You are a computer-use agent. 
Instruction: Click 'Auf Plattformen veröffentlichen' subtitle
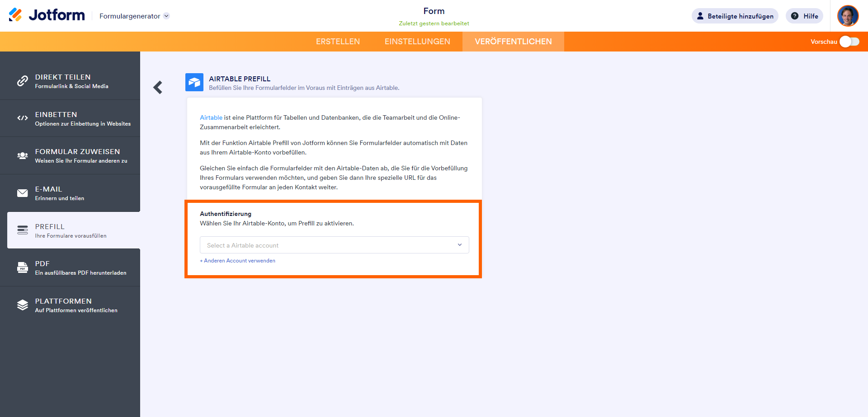(x=76, y=310)
